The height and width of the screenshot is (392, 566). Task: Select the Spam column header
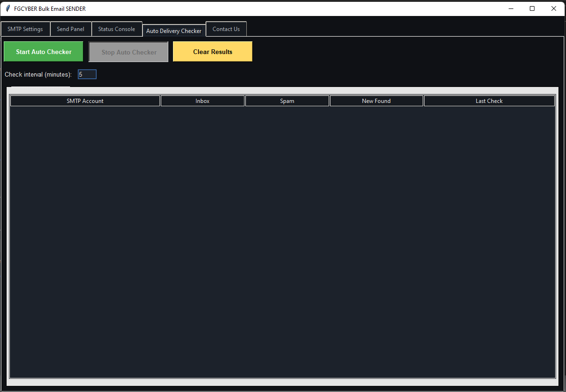click(x=287, y=101)
